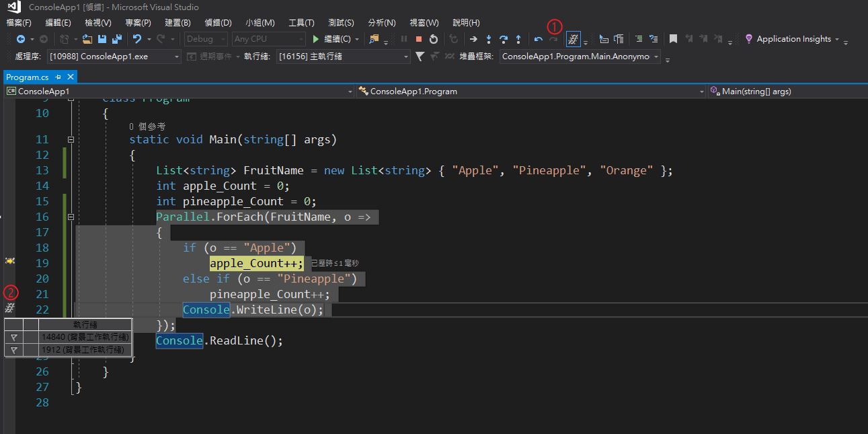Open the Any CPU platform dropdown
Screen dimensions: 868x434
point(269,40)
